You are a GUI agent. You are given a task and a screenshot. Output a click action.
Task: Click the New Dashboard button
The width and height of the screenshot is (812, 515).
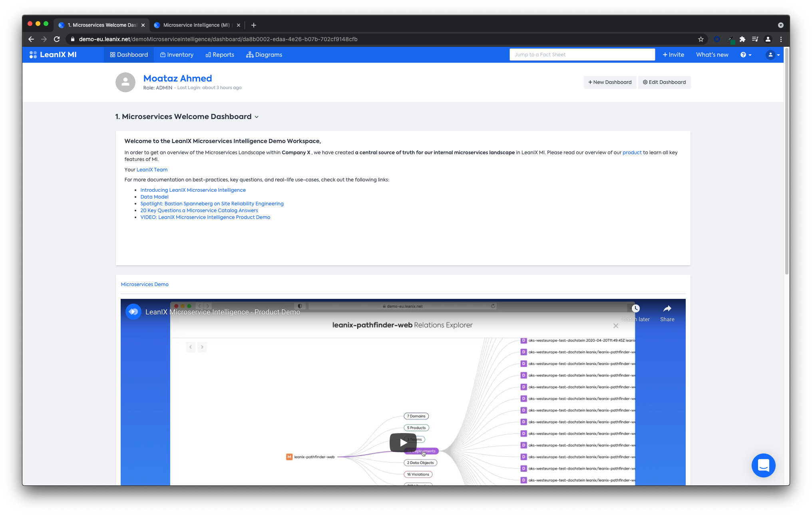(610, 82)
